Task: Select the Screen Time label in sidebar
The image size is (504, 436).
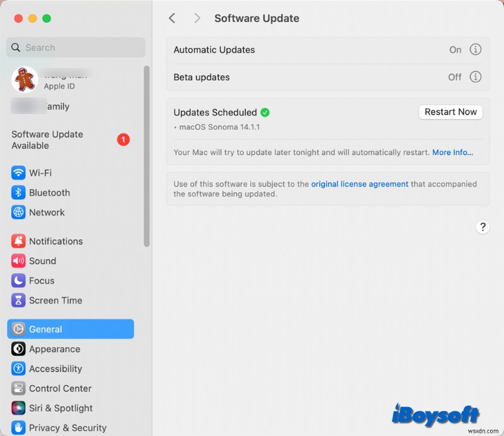Action: pos(55,301)
